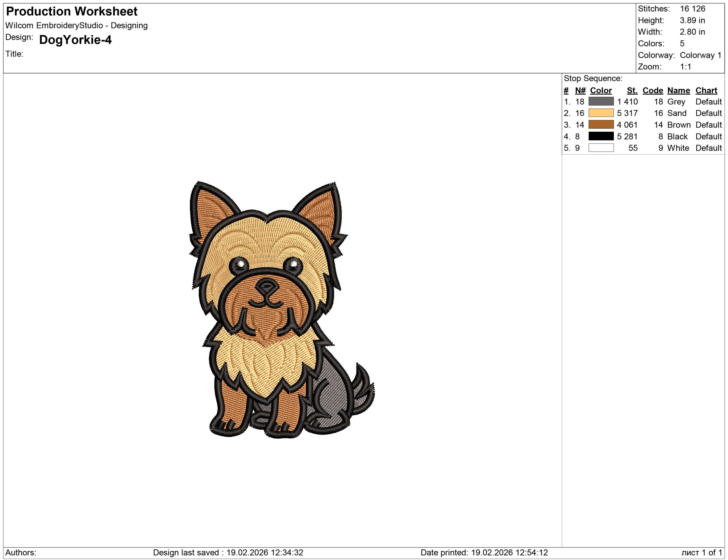This screenshot has height=560, width=728.
Task: Click the Zoom 1:1 value
Action: [x=685, y=67]
